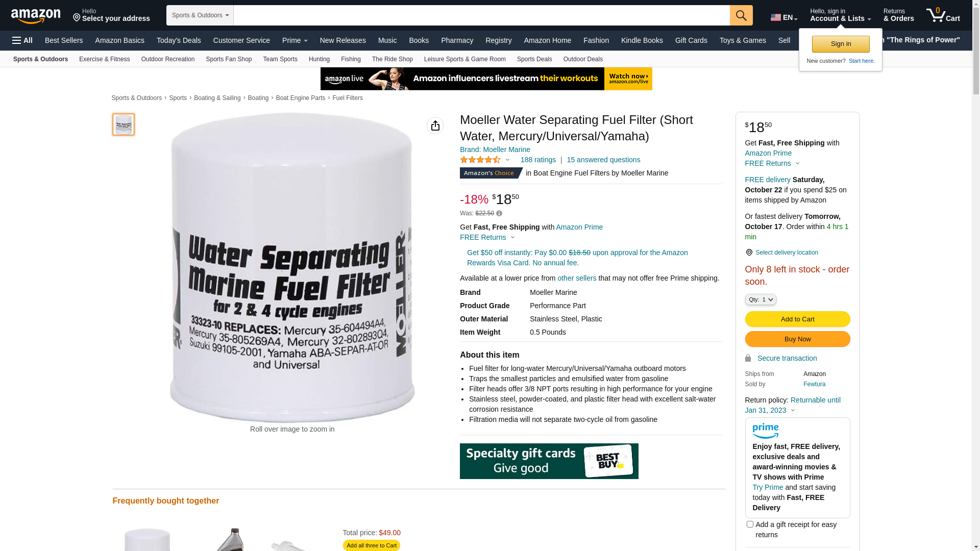The width and height of the screenshot is (980, 551).
Task: Open the Qty quantity dropdown
Action: pos(761,299)
